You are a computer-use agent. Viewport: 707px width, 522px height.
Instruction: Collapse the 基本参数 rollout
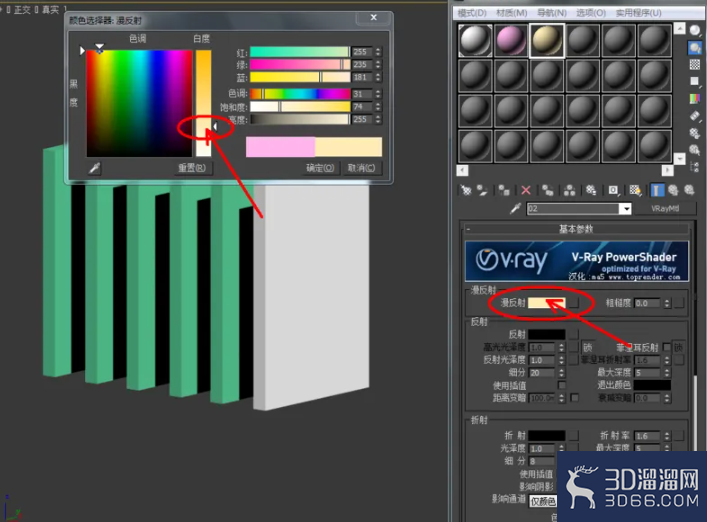coord(575,229)
